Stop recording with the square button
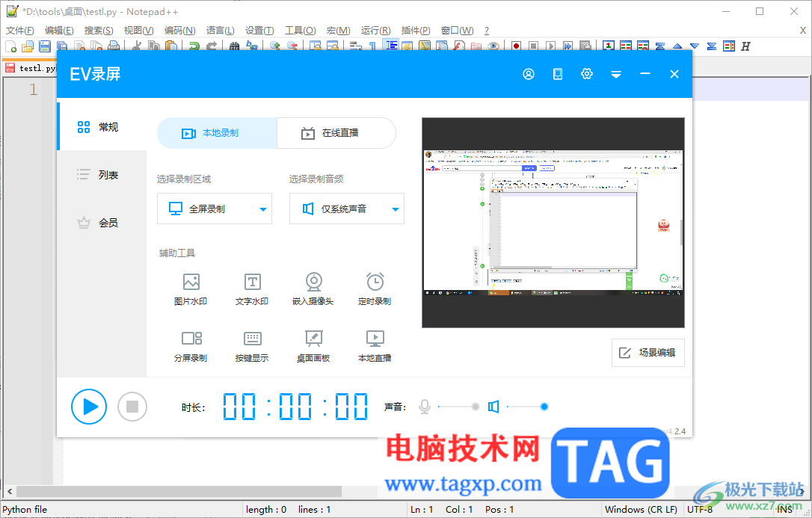The height and width of the screenshot is (518, 812). (132, 407)
